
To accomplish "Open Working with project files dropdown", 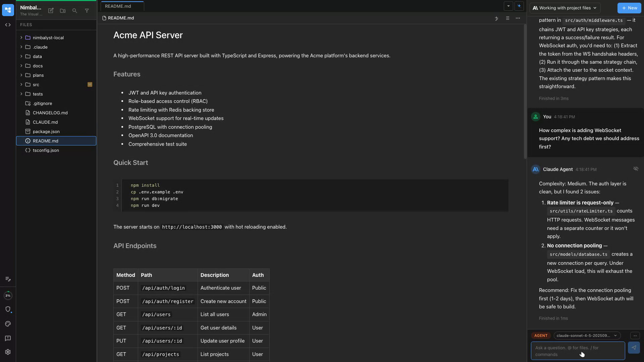I will point(565,8).
